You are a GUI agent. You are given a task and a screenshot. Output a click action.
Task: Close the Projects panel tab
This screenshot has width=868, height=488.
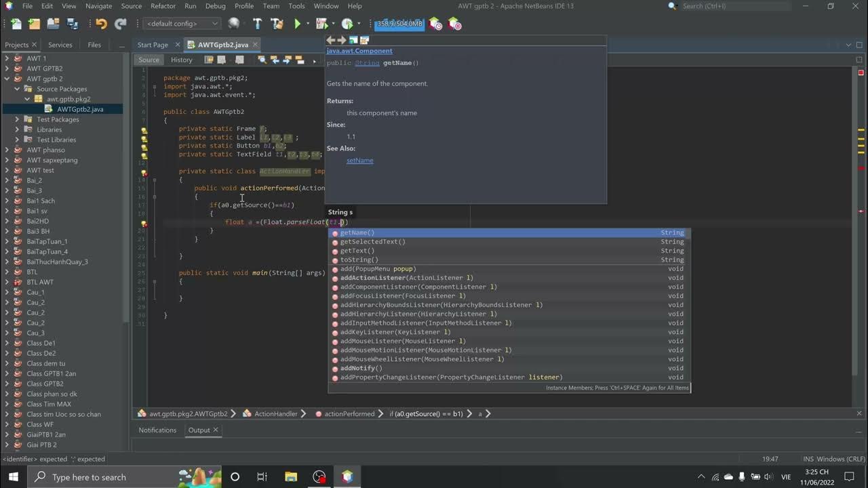pyautogui.click(x=35, y=45)
